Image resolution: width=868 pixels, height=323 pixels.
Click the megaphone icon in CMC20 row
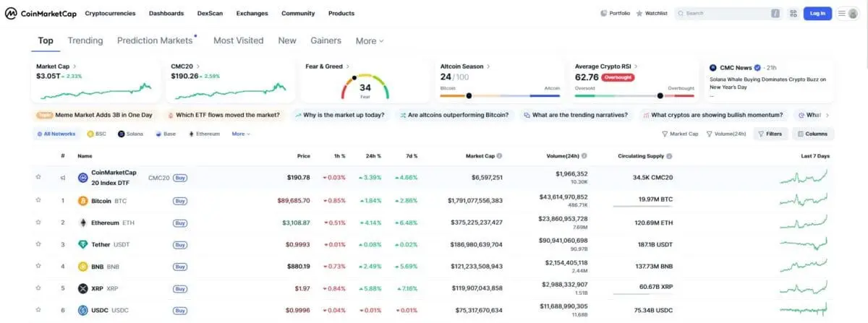point(63,177)
